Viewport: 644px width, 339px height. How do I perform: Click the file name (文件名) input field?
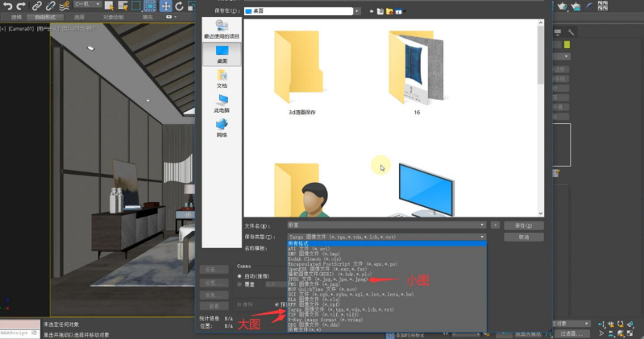click(387, 225)
